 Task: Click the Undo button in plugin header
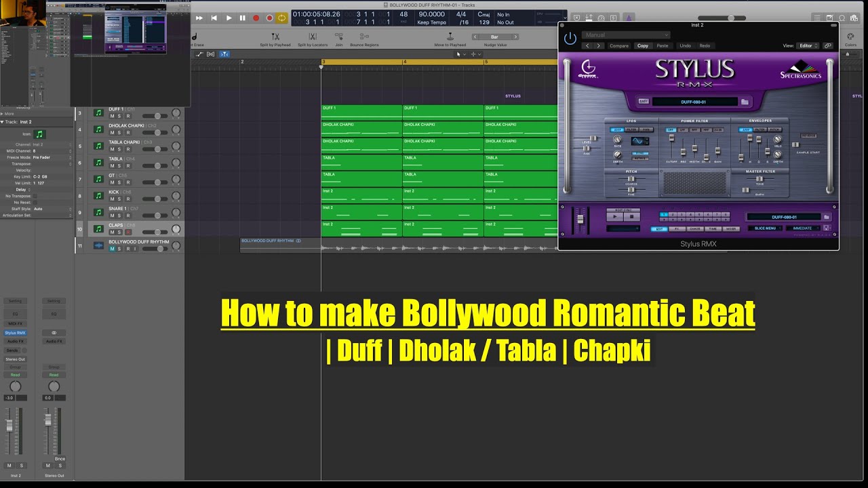click(686, 45)
